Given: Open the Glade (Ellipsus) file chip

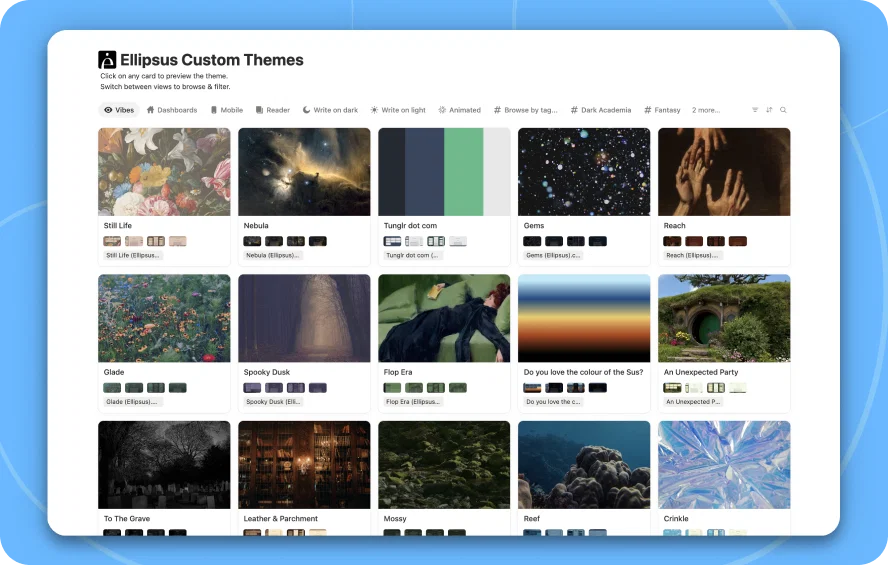Looking at the screenshot, I should coord(131,401).
